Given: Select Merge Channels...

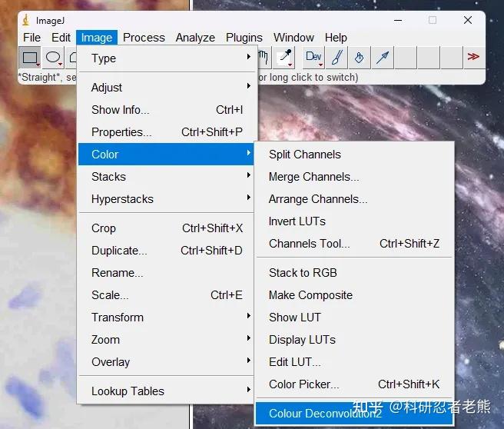Looking at the screenshot, I should [x=354, y=177].
